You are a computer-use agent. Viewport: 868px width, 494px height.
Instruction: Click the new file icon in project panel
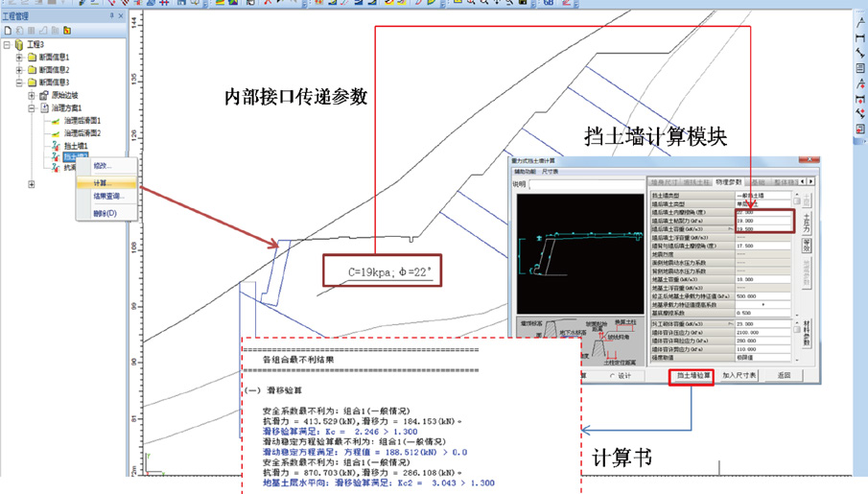point(7,31)
